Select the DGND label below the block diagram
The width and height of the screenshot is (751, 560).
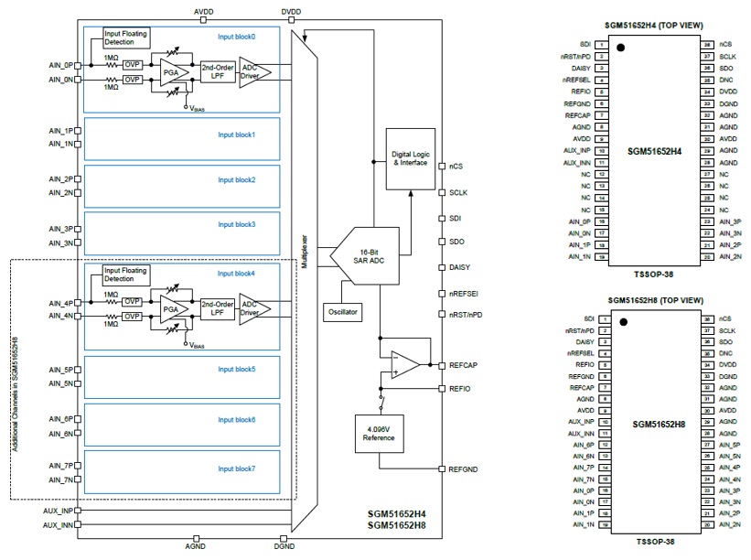[x=284, y=546]
